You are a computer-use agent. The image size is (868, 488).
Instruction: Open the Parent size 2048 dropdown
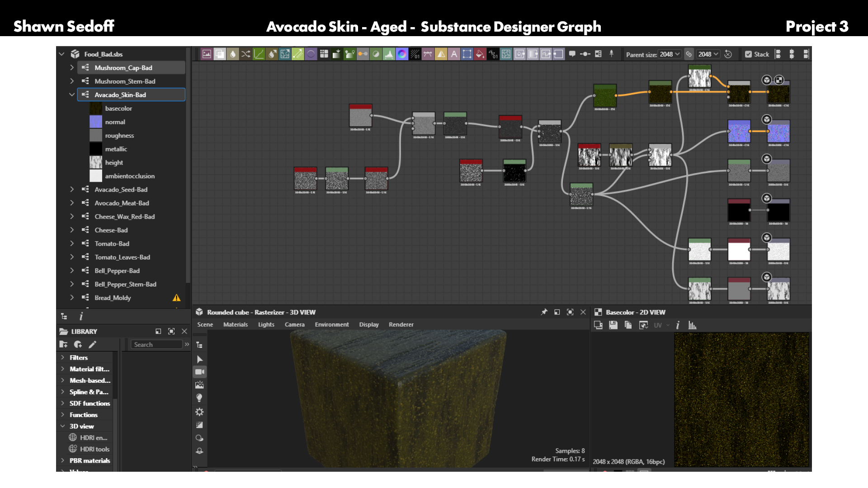pos(670,54)
